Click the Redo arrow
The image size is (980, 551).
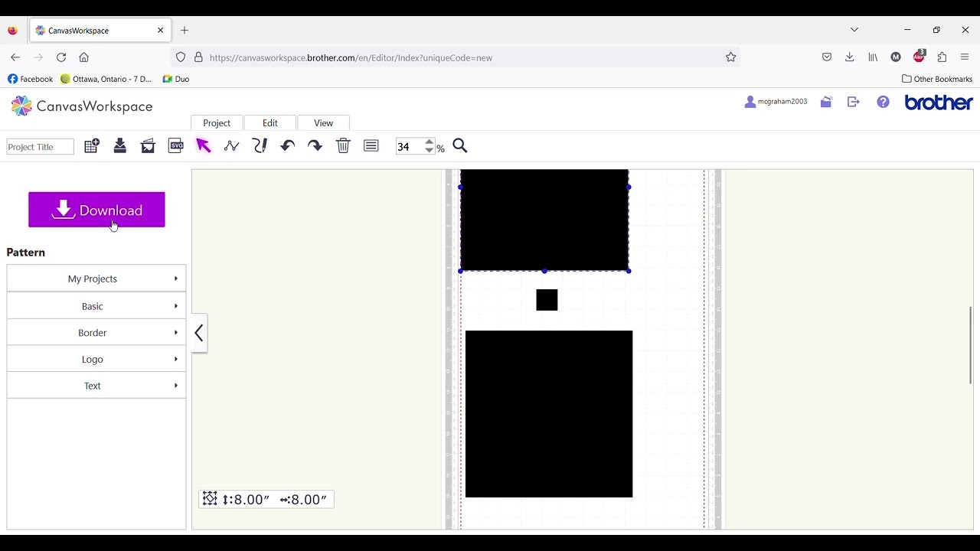click(x=315, y=146)
